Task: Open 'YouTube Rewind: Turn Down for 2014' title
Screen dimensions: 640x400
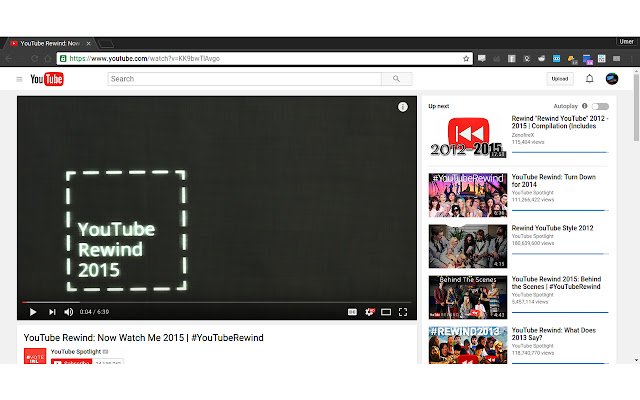Action: [553, 180]
